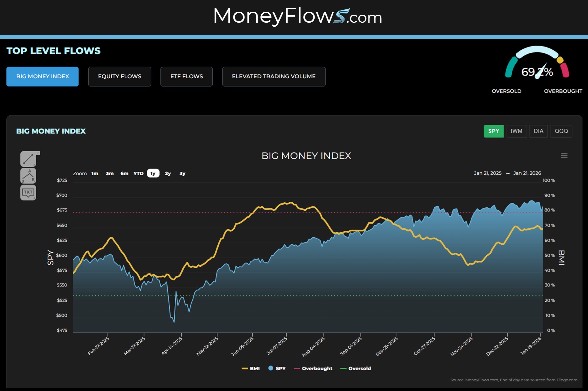Viewport: 588px width, 391px height.
Task: Edit the end date Jan 21, 2026
Action: [x=527, y=173]
